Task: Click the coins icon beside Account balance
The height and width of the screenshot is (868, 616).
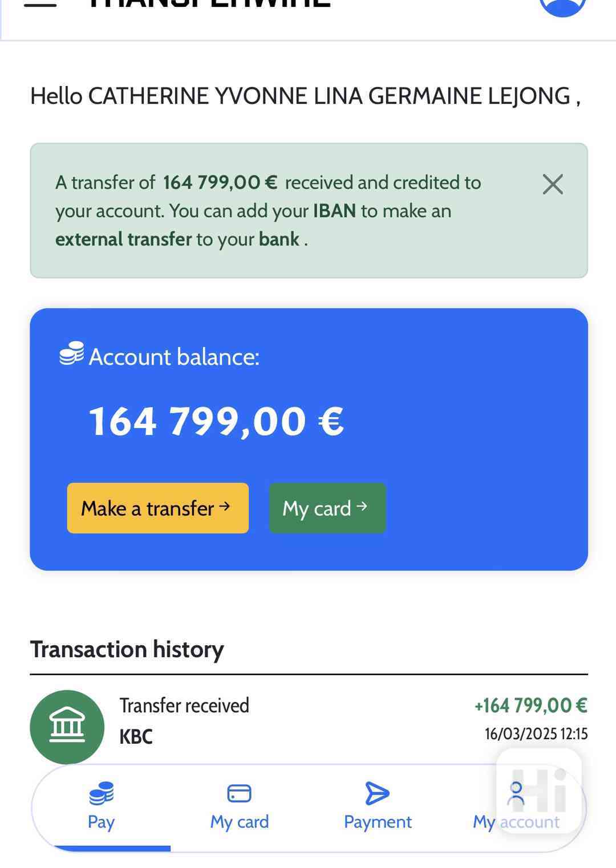Action: [72, 353]
